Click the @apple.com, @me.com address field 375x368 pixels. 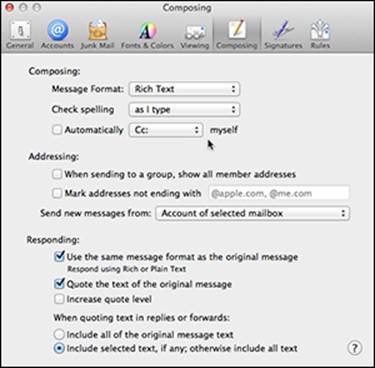coord(279,193)
